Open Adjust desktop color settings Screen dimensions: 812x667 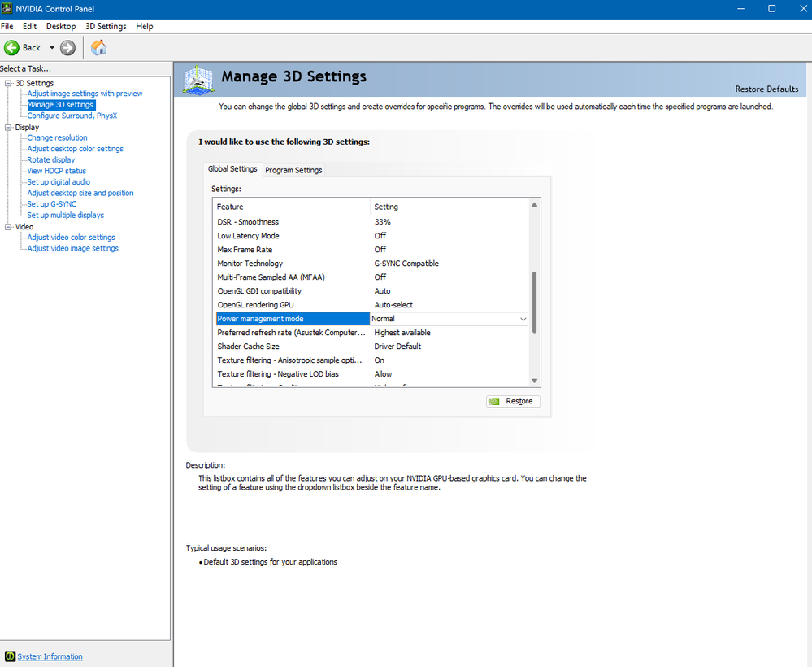[x=75, y=149]
